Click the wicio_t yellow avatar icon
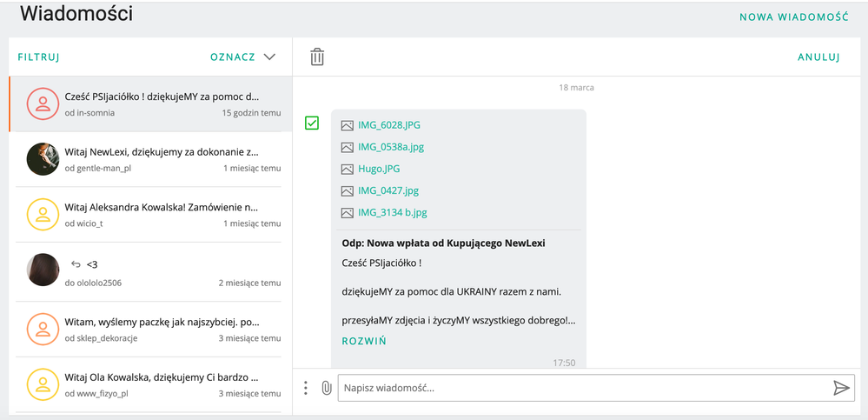Screen dimensions: 868x420 tap(43, 215)
